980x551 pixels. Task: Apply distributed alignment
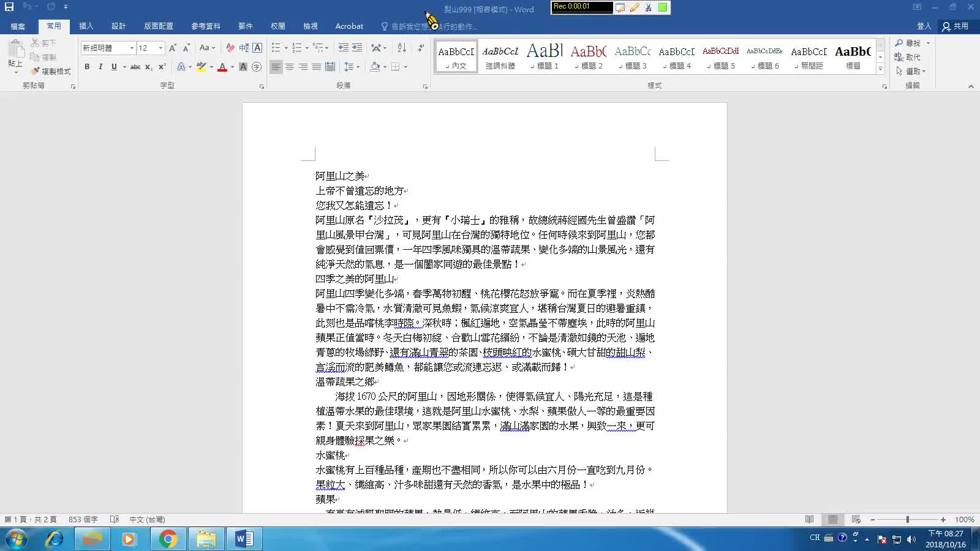point(330,67)
